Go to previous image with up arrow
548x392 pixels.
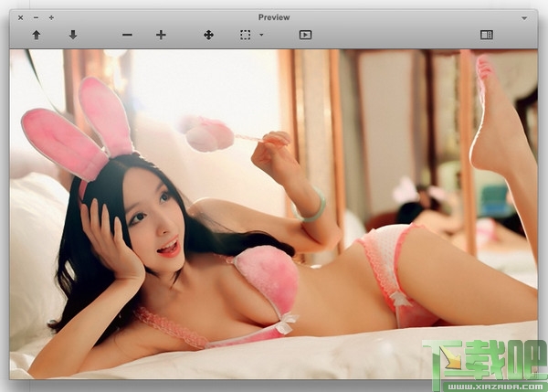37,35
